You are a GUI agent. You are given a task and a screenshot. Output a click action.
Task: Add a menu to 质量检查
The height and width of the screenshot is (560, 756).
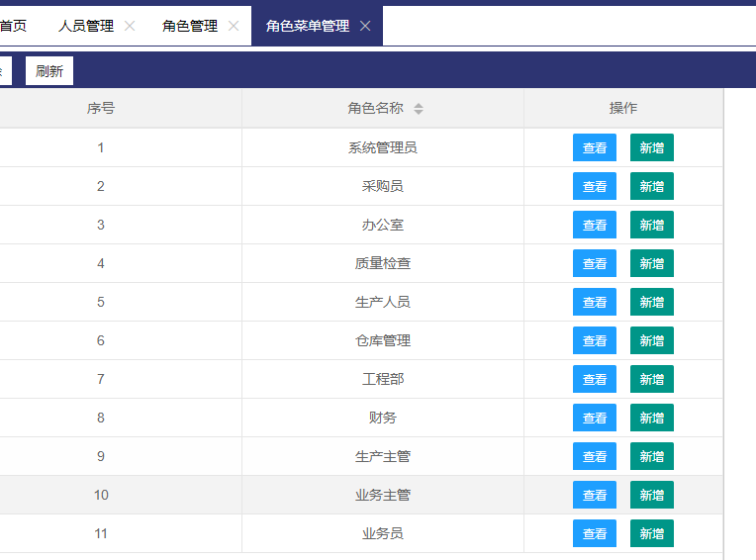(x=652, y=263)
